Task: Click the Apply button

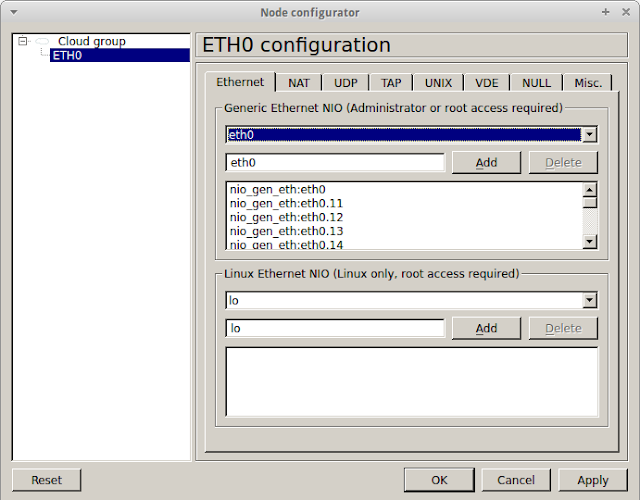Action: [593, 480]
